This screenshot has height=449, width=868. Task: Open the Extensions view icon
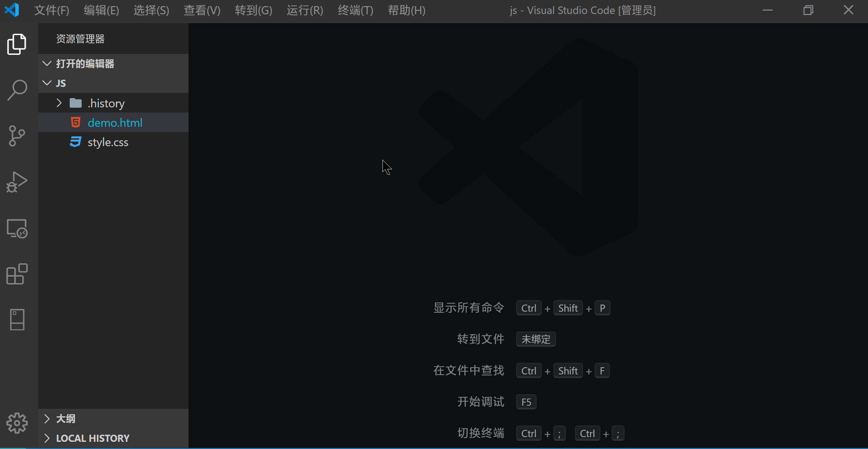tap(16, 274)
